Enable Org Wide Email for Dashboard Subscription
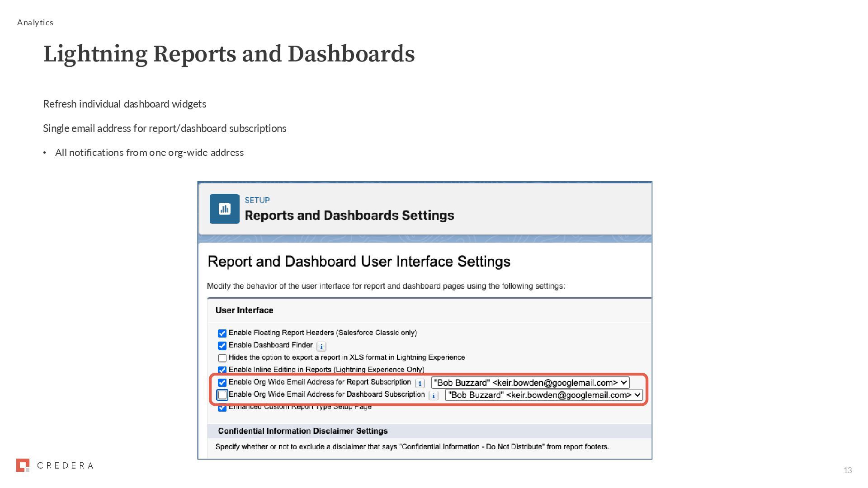Viewport: 868px width, 488px height. (222, 395)
